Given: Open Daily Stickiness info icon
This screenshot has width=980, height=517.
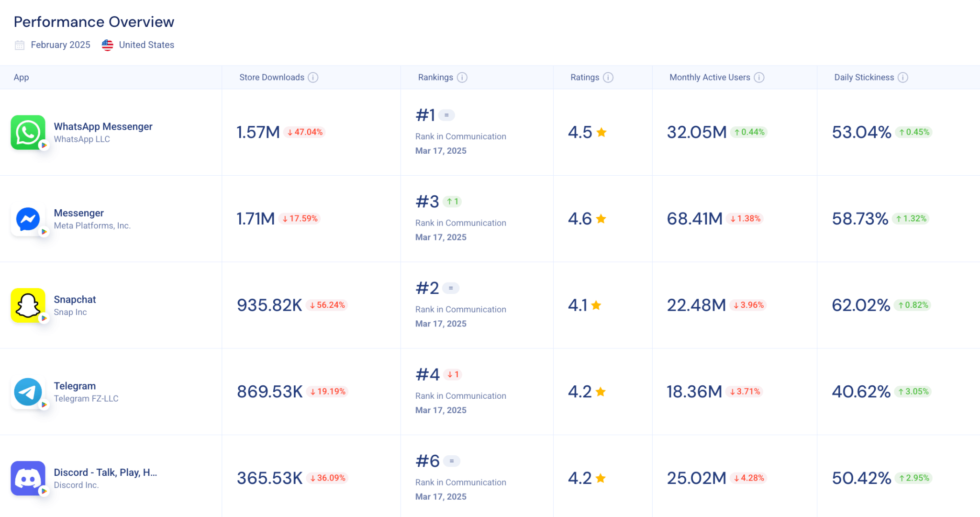Looking at the screenshot, I should [x=903, y=78].
